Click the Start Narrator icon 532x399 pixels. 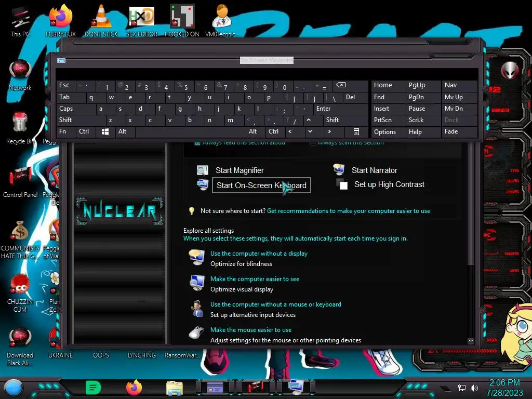click(x=339, y=169)
